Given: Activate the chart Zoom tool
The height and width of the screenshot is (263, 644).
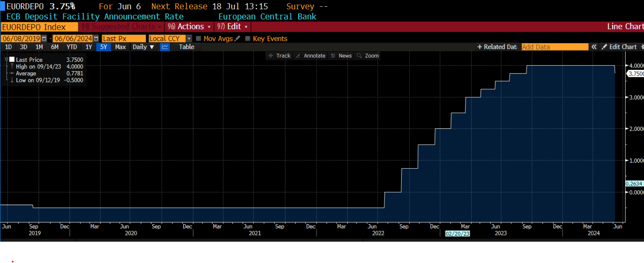Looking at the screenshot, I should pyautogui.click(x=368, y=56).
